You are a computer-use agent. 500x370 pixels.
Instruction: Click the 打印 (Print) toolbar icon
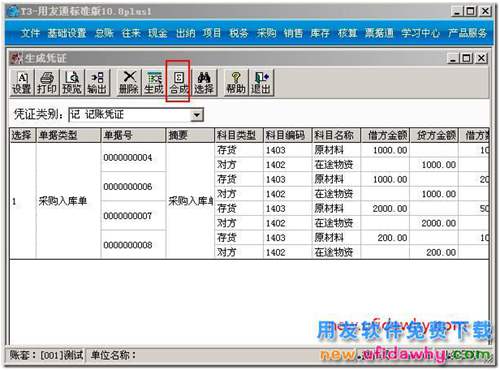(47, 82)
